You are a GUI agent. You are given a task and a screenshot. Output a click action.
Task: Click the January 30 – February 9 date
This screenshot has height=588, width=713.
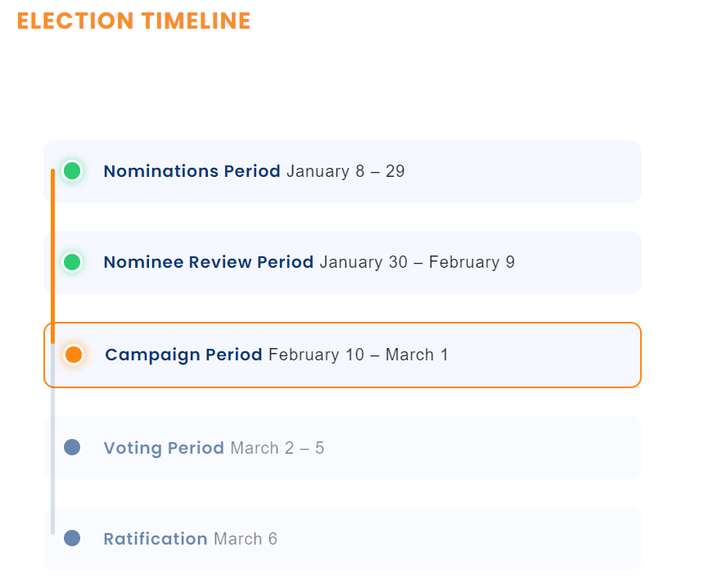[417, 262]
